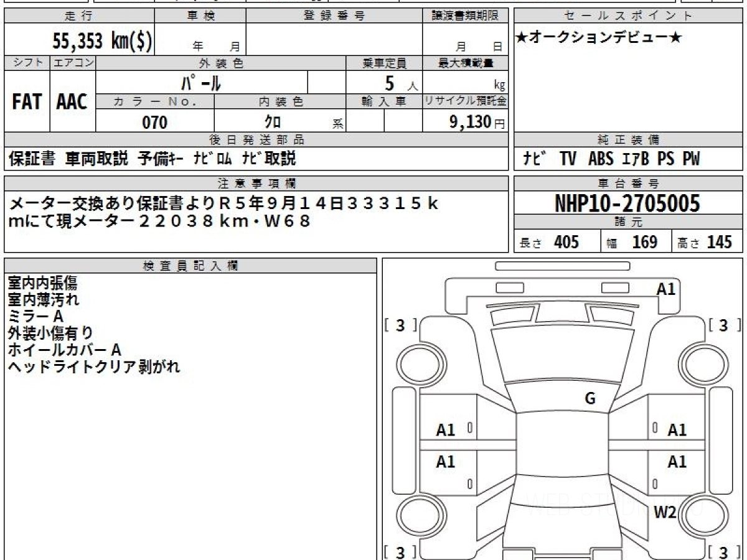Select the FAT shift value
The image size is (747, 560).
click(x=26, y=102)
